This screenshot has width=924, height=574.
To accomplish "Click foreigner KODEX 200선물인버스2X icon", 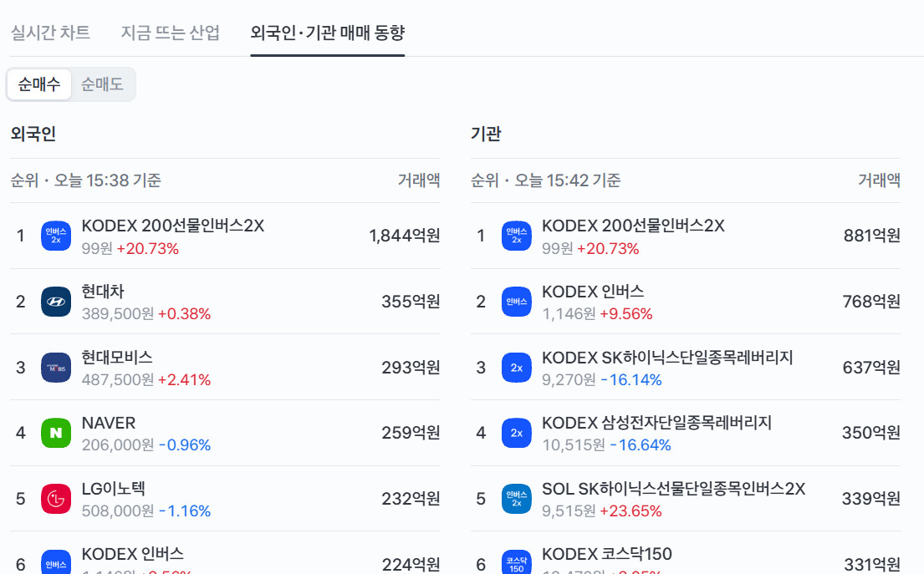I will 56,236.
